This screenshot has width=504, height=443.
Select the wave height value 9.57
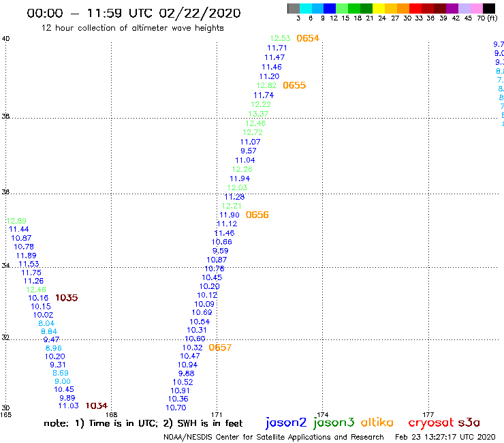248,151
